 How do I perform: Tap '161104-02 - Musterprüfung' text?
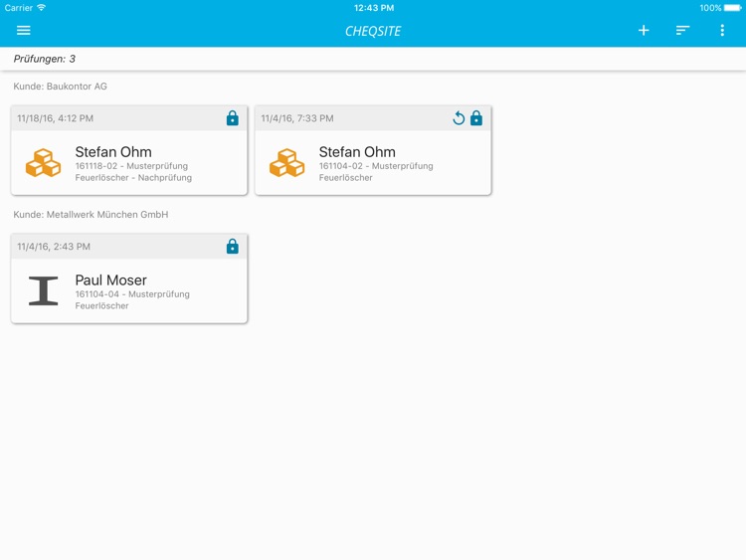coord(376,166)
